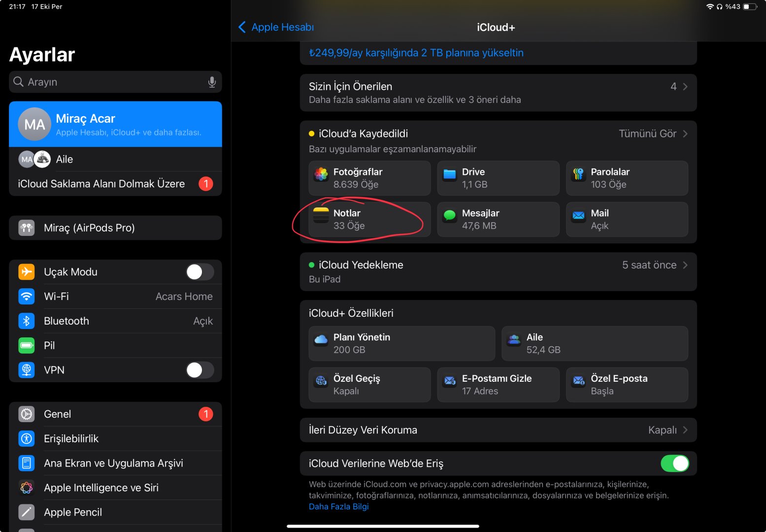Tap the Bluetooth settings icon
Screen dimensions: 766x532
tap(27, 321)
